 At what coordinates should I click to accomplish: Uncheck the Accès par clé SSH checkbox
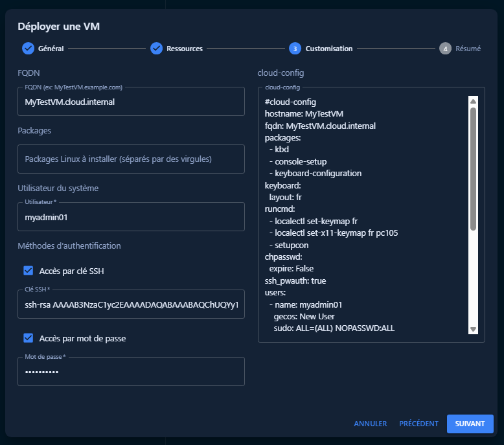pyautogui.click(x=28, y=271)
